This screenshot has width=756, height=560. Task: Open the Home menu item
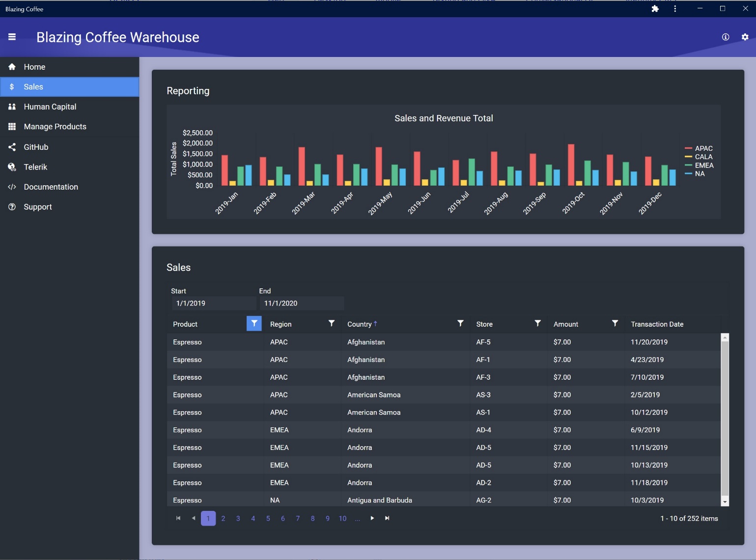tap(70, 67)
